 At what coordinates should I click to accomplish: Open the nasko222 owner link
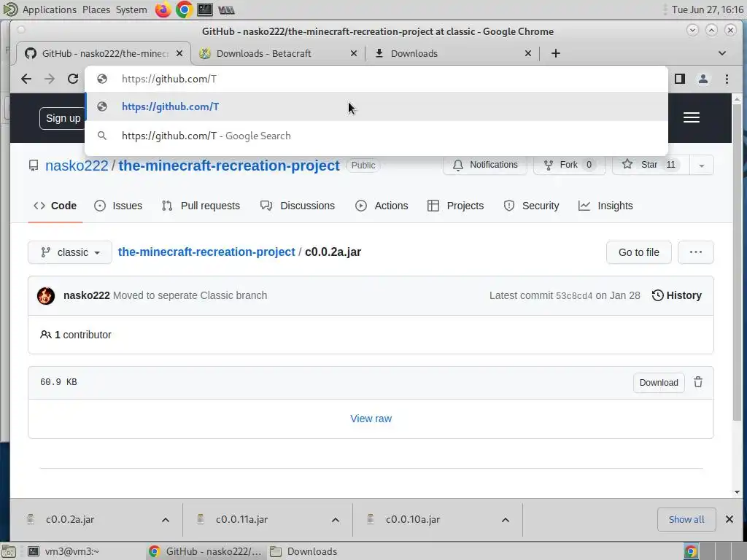click(x=77, y=166)
